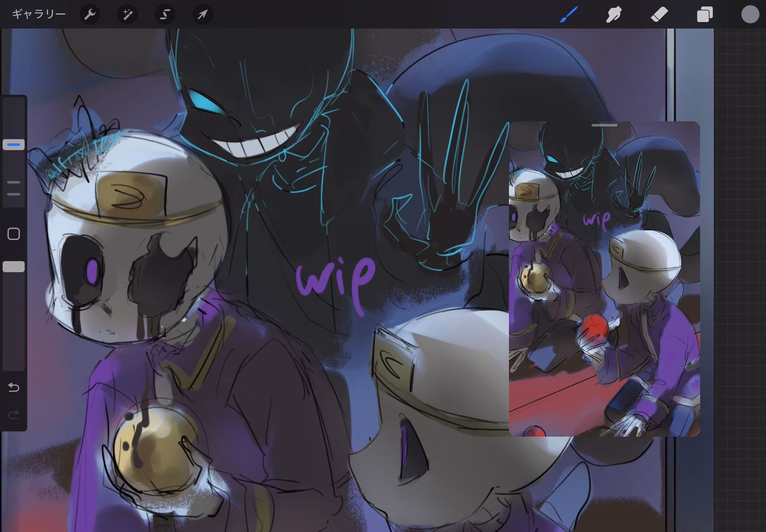
Task: Open the Adjustments magic wand menu
Action: pyautogui.click(x=127, y=15)
